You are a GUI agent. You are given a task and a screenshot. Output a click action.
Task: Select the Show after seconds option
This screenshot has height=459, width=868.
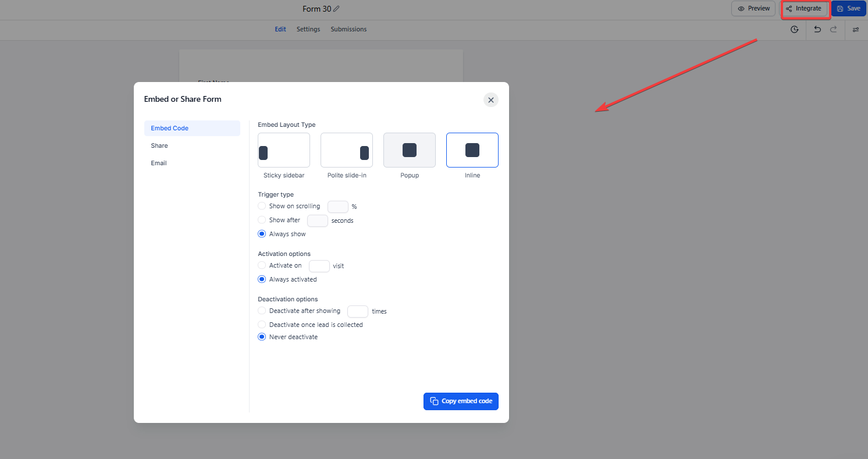click(x=262, y=220)
